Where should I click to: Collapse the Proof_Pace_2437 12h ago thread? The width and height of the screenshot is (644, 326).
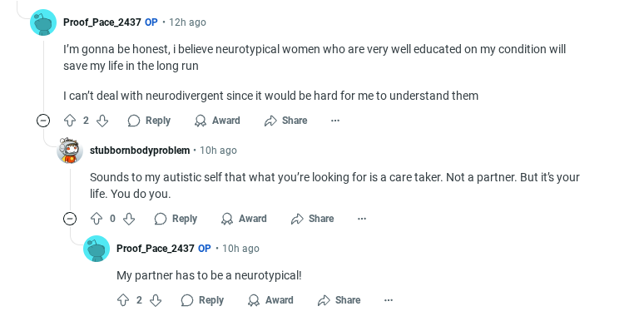pyautogui.click(x=43, y=121)
